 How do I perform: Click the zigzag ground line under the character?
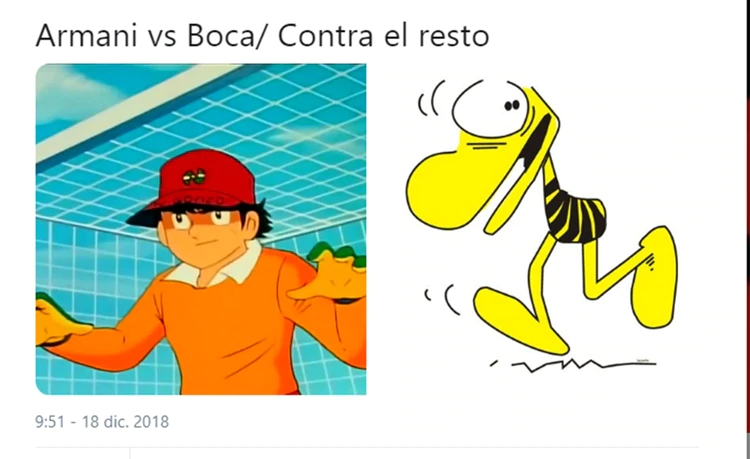click(x=574, y=365)
